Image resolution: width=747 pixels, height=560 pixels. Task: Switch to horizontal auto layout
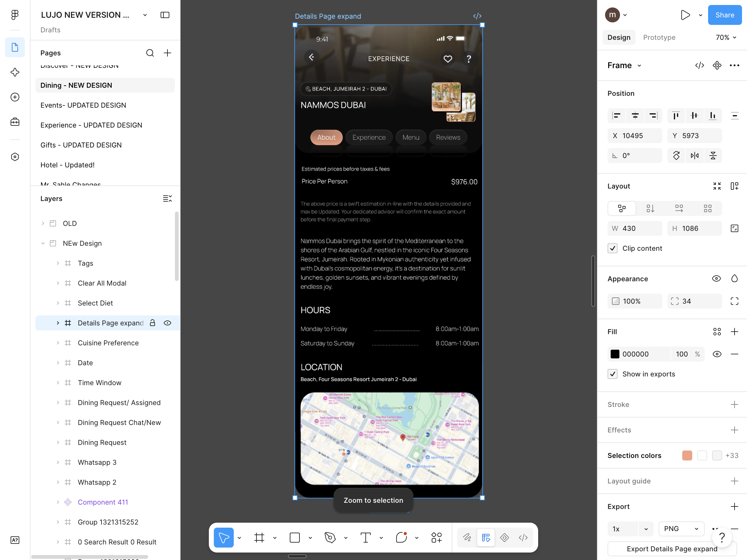click(679, 208)
